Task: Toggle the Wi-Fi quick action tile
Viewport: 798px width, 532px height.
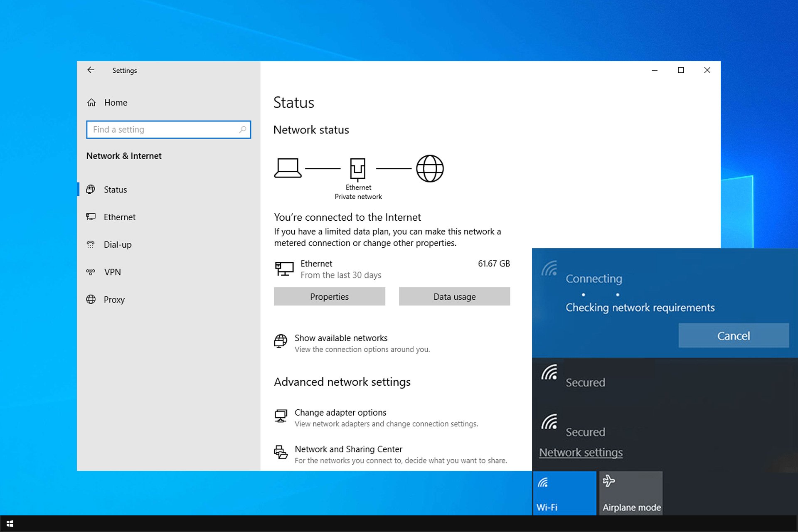Action: (x=564, y=493)
